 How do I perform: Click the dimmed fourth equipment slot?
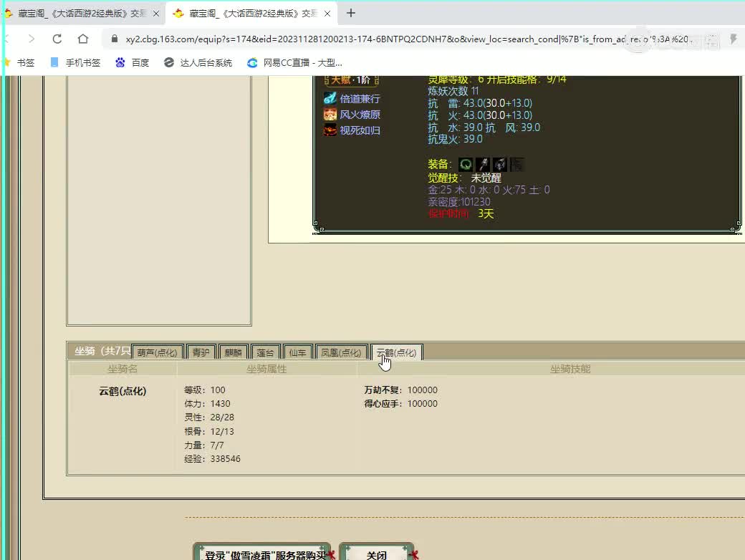coord(517,164)
